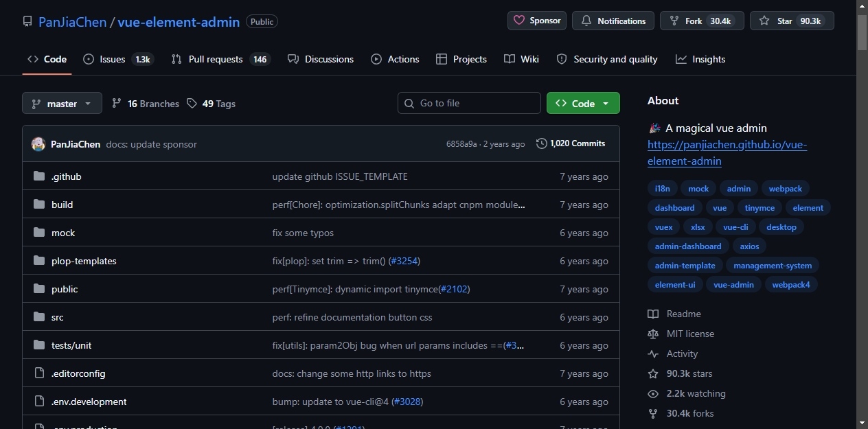The width and height of the screenshot is (868, 429).
Task: Open the plop-templates folder name
Action: [84, 261]
